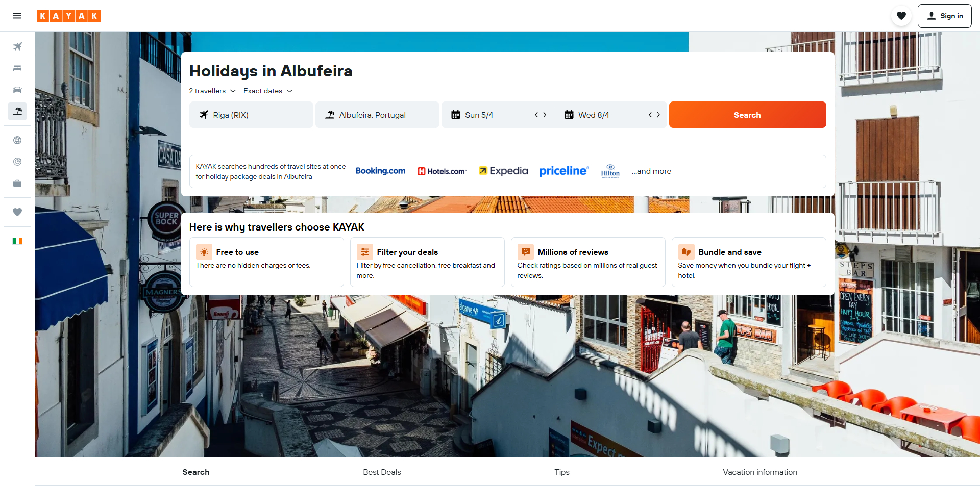The height and width of the screenshot is (486, 980).
Task: Expand the Exact dates dropdown
Action: point(268,91)
